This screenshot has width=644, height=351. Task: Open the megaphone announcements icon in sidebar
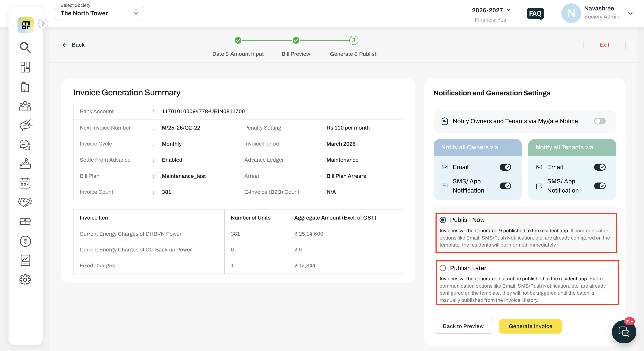(x=26, y=125)
